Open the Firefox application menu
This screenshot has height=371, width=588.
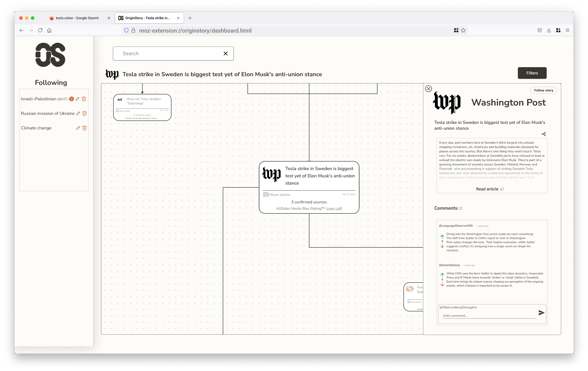coord(568,30)
